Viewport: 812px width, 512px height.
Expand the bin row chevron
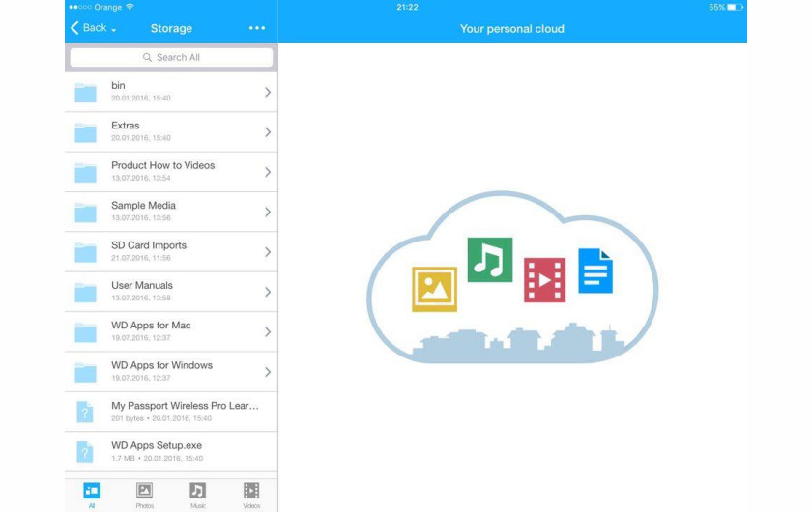268,92
